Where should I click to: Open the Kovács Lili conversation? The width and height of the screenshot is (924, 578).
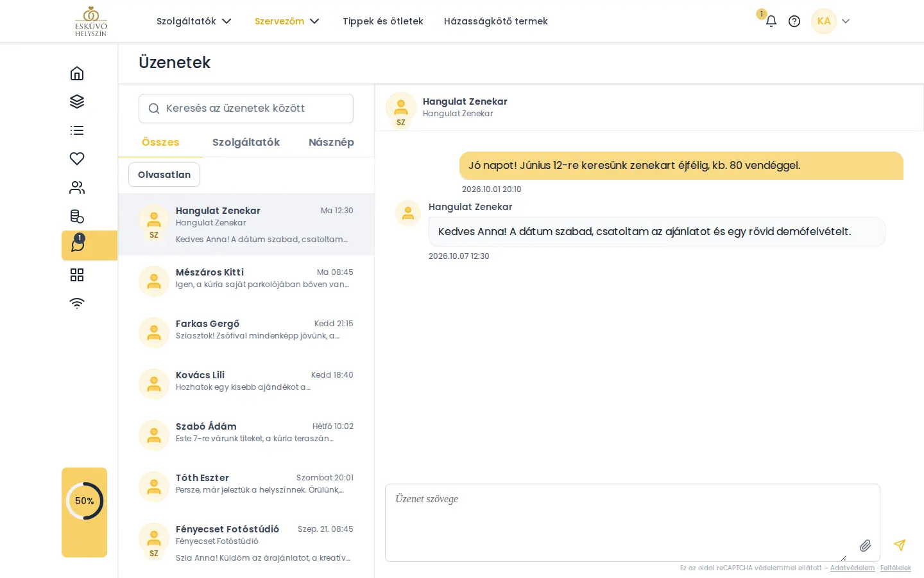tap(246, 383)
